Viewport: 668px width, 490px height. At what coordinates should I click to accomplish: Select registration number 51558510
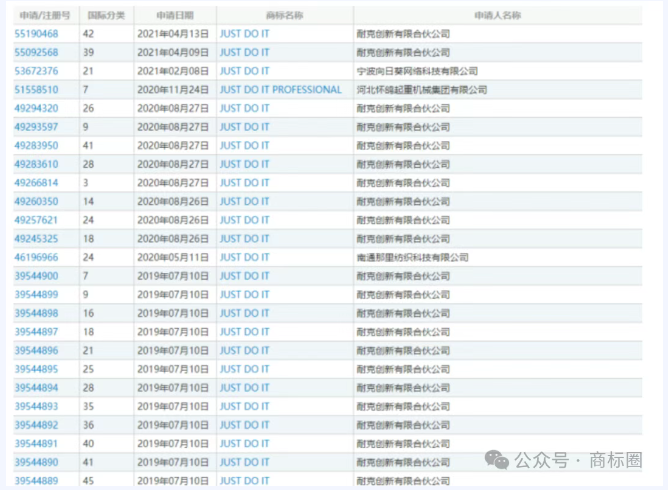pos(36,90)
